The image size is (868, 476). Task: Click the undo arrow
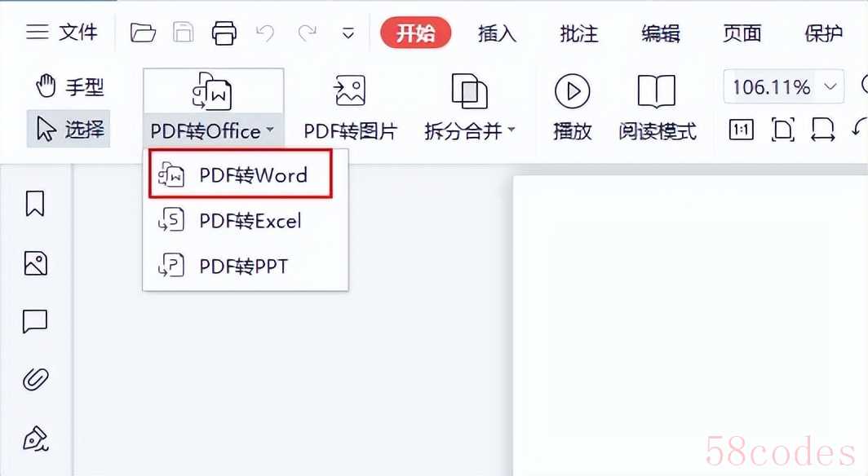pyautogui.click(x=265, y=33)
